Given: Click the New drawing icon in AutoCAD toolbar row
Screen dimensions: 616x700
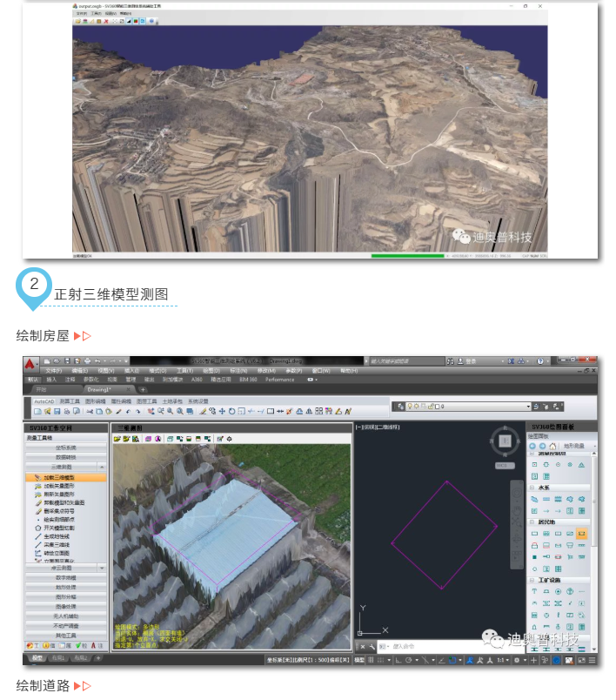Looking at the screenshot, I should point(38,412).
